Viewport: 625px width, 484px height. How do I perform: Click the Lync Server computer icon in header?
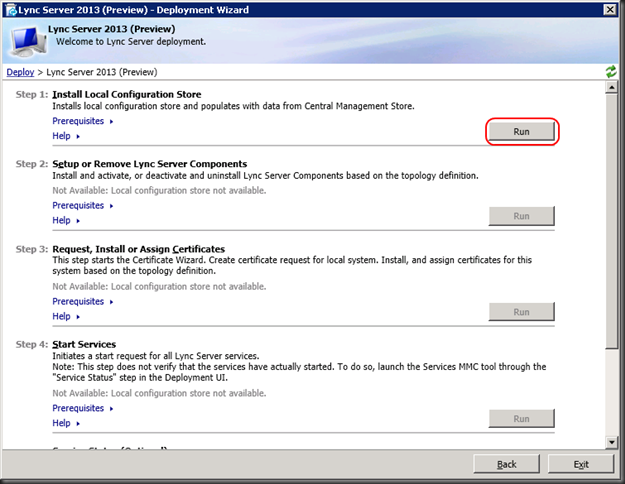click(x=28, y=40)
